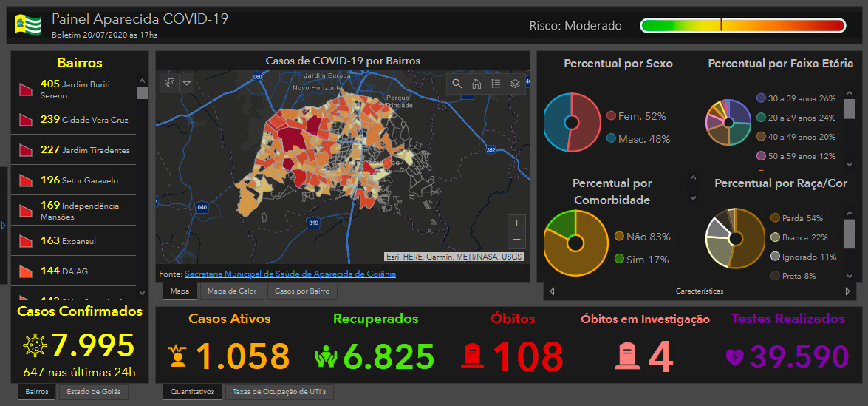Click the Esri, HERE, Garmin attribution text
This screenshot has height=406, width=868.
454,257
